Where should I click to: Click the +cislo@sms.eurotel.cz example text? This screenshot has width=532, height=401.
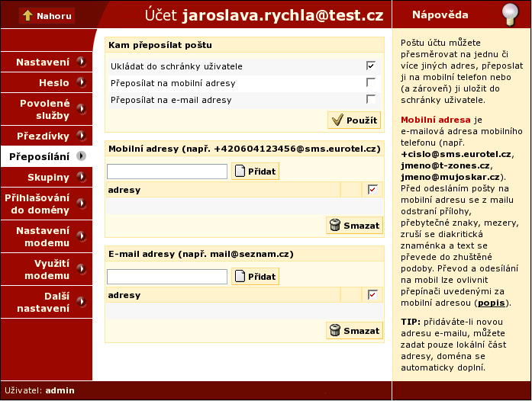tap(456, 154)
